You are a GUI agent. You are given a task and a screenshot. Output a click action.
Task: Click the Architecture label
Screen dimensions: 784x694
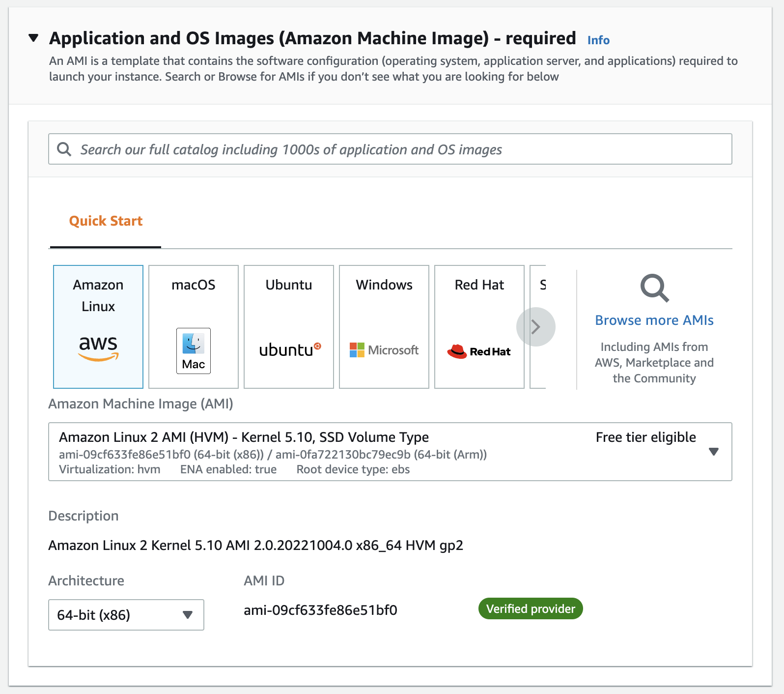[86, 581]
